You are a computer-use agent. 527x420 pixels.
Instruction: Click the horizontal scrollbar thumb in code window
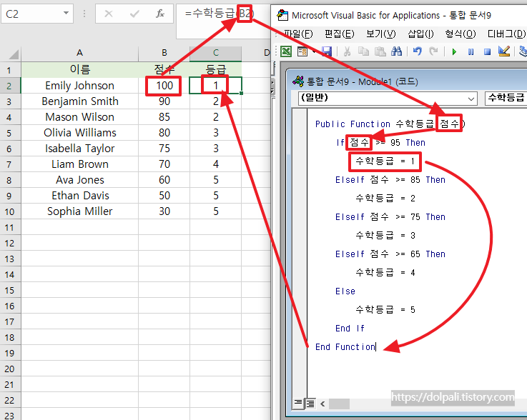339,404
